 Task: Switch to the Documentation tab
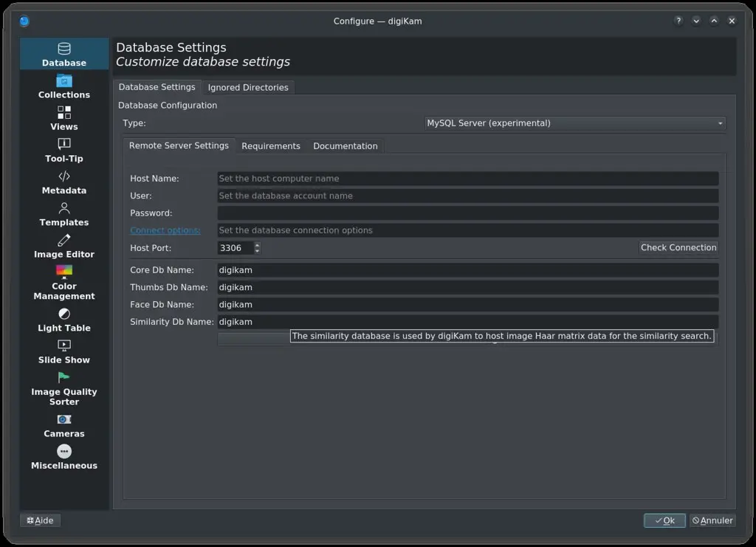click(x=345, y=145)
